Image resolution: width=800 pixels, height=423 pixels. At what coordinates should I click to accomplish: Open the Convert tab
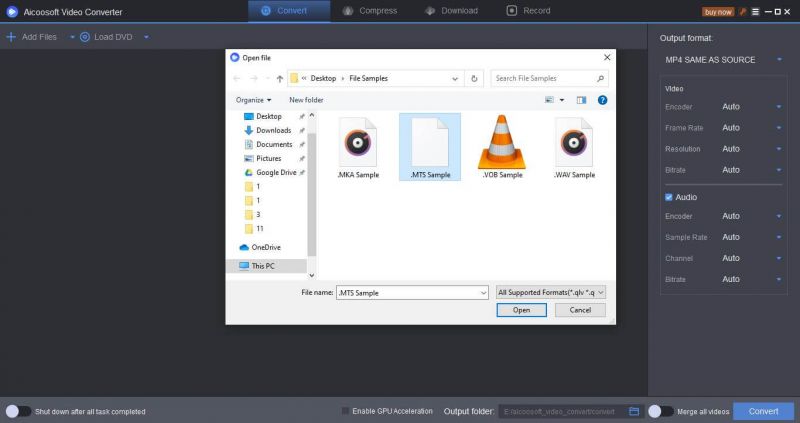[289, 11]
